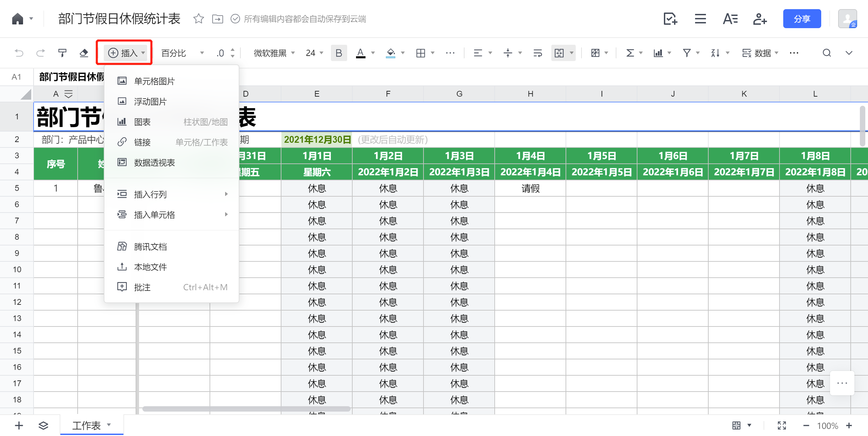Expand the font size 24 dropdown

point(314,53)
